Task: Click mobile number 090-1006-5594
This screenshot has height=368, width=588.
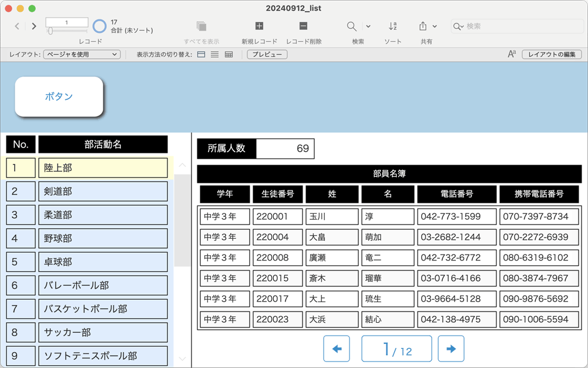Action: pos(539,320)
